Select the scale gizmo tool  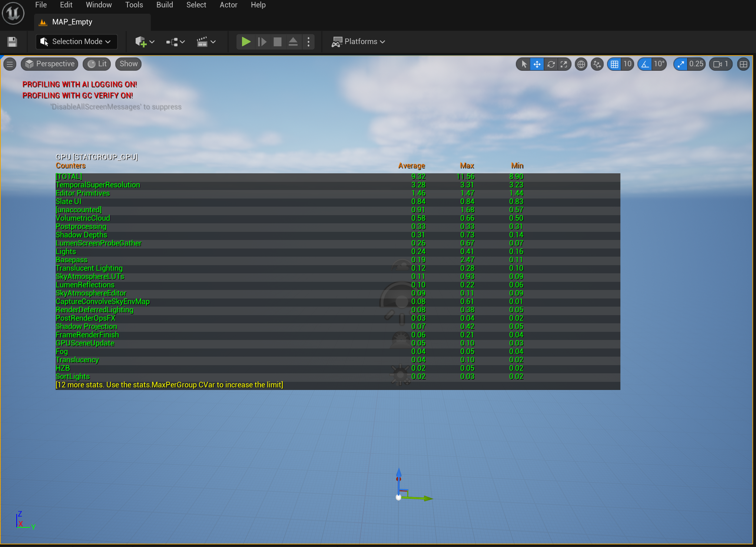coord(564,64)
